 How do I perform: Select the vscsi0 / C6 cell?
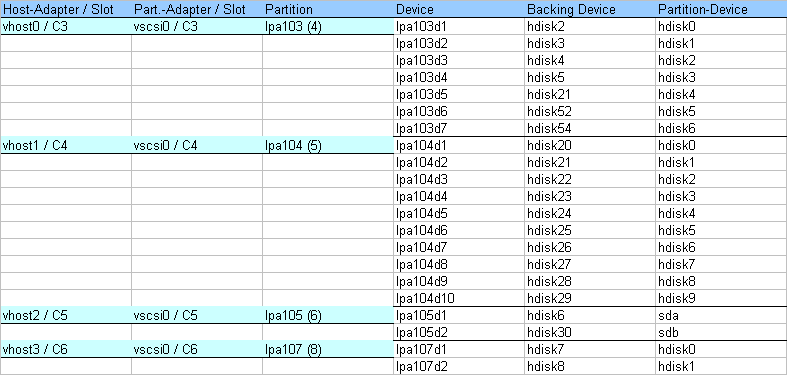coord(197,349)
